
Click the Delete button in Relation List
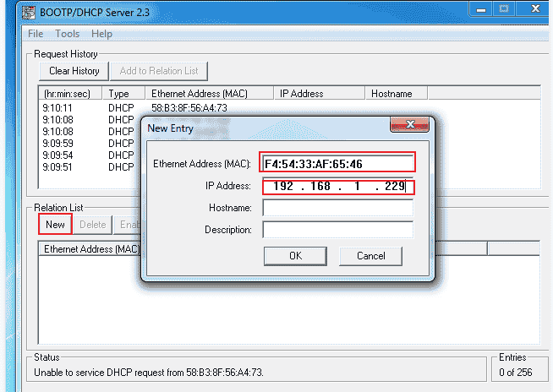coord(93,225)
